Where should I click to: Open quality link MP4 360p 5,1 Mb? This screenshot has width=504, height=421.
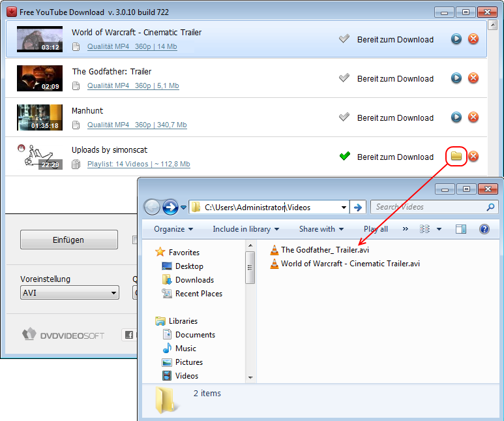133,86
